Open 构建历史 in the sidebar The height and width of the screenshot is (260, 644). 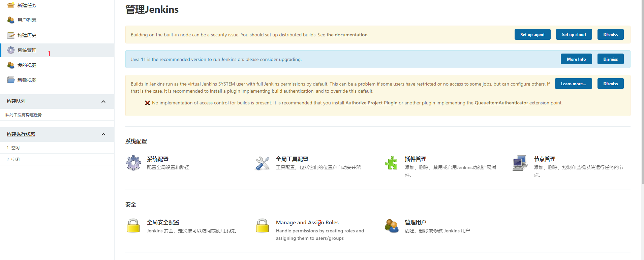(x=27, y=35)
